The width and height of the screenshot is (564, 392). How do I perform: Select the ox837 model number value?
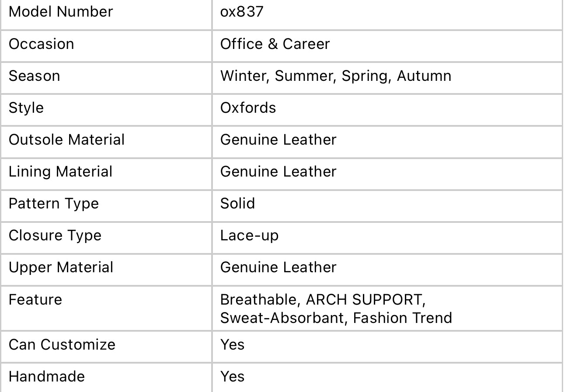(242, 12)
